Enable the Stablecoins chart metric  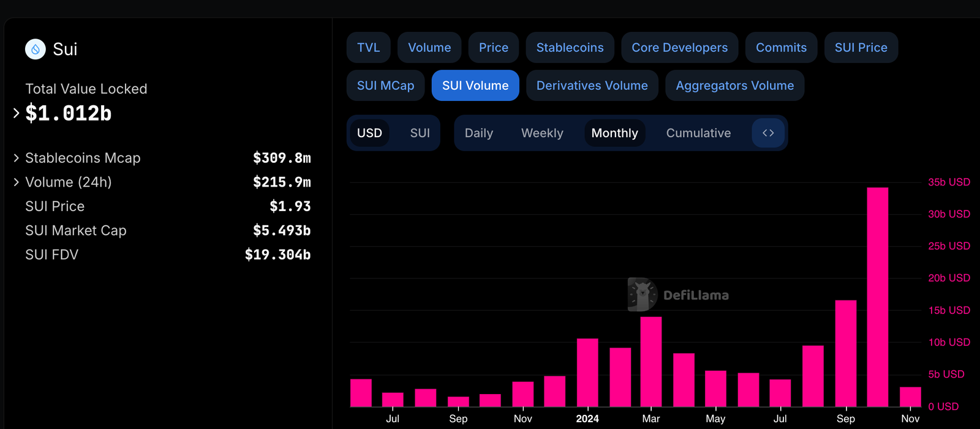[570, 48]
